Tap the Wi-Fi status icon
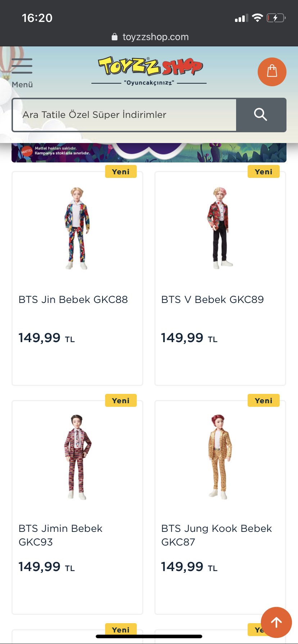 257,18
